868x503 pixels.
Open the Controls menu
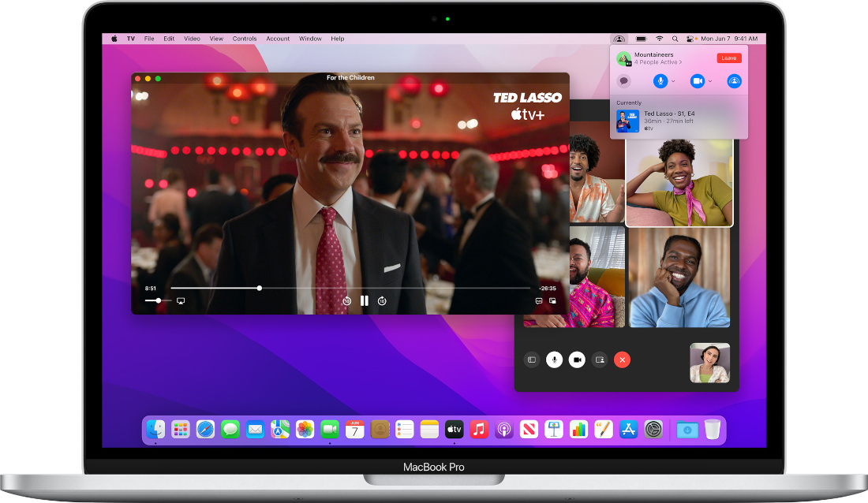(x=245, y=39)
